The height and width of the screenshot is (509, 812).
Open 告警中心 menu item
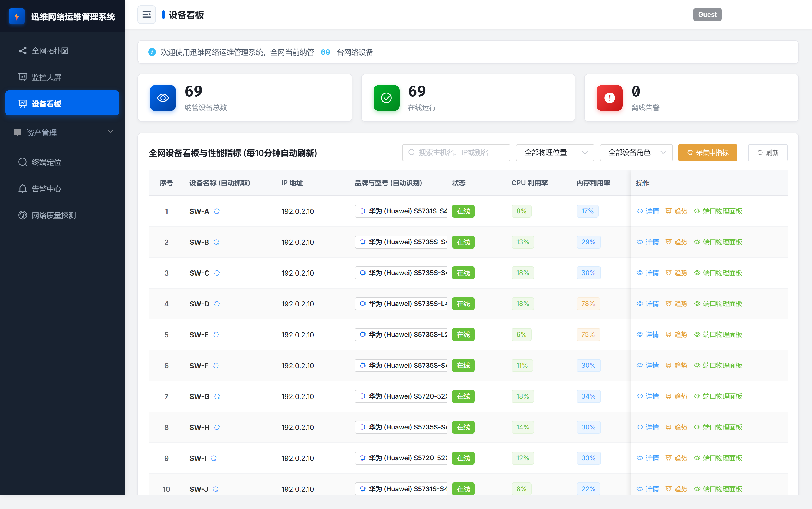pos(62,189)
